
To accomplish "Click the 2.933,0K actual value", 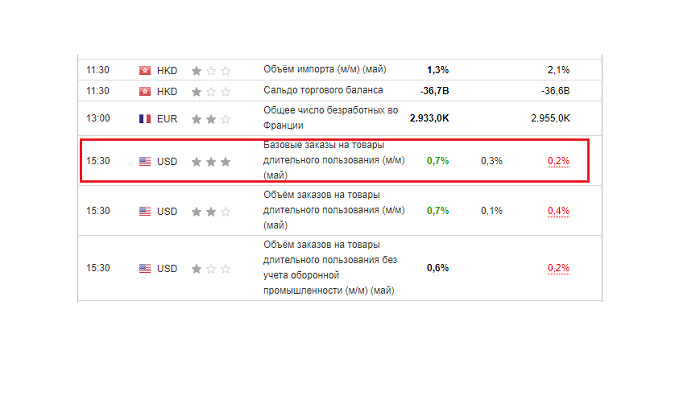I will pyautogui.click(x=429, y=118).
